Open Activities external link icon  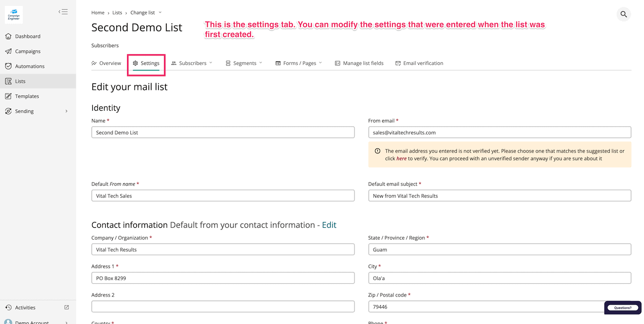tap(67, 307)
